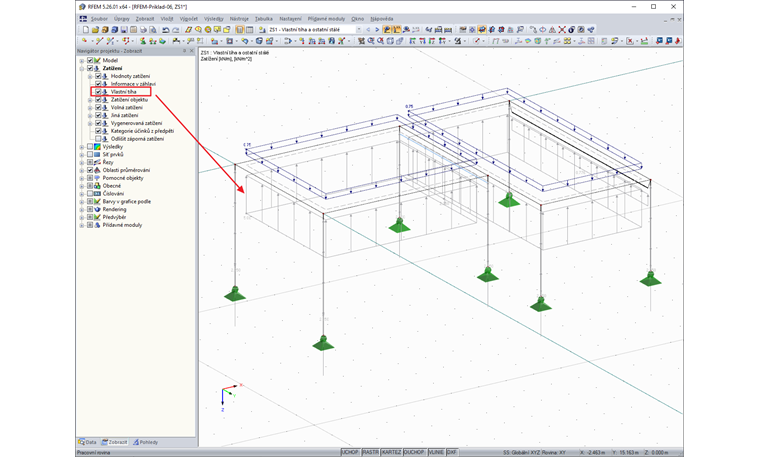Click the Save floppy-disk icon

coord(124,30)
